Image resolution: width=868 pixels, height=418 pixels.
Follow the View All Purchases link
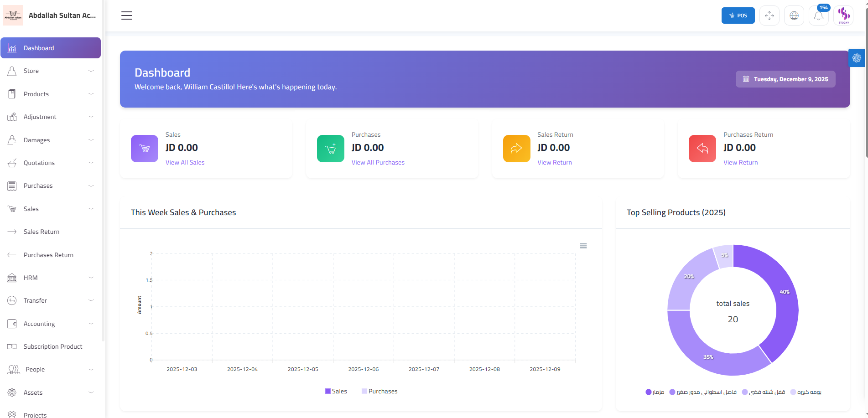coord(378,162)
